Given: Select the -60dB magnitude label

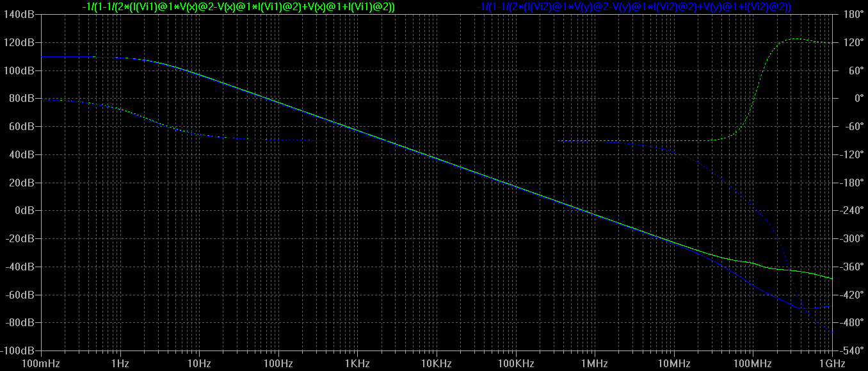Looking at the screenshot, I should click(19, 295).
